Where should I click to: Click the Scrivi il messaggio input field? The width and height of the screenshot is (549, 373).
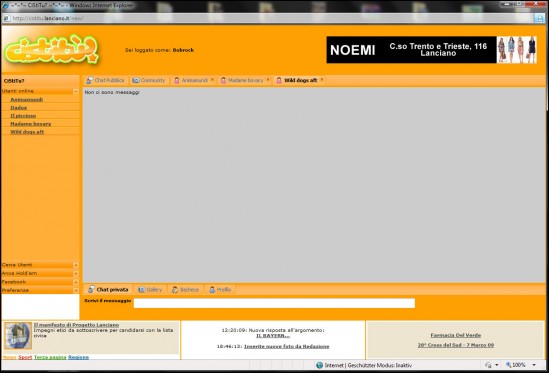(x=274, y=303)
